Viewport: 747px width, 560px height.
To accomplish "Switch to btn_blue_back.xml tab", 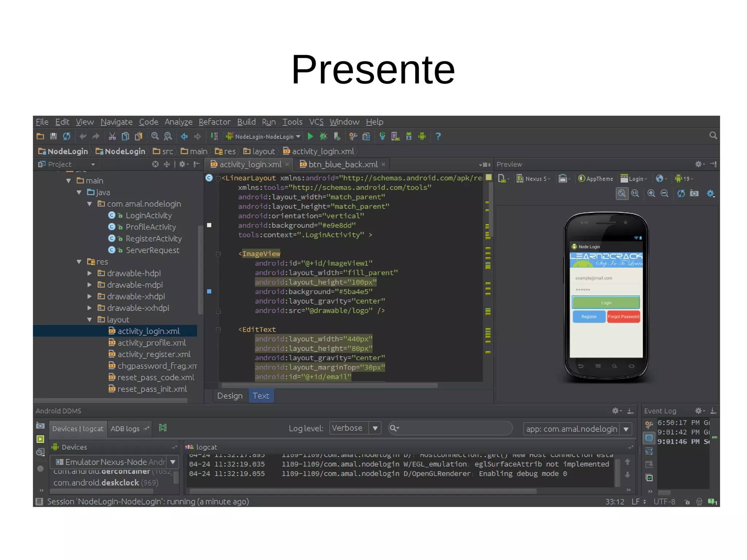I will click(x=342, y=165).
